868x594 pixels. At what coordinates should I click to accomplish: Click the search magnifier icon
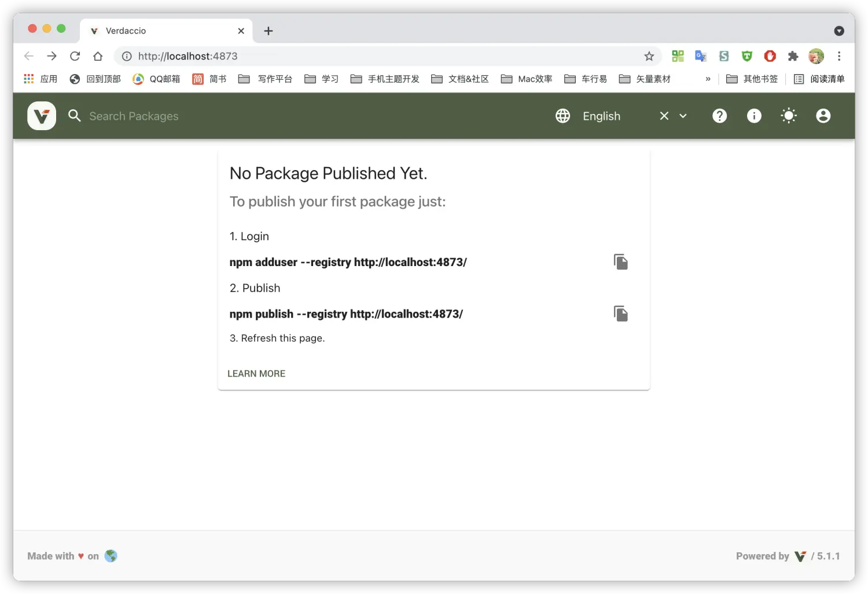coord(75,116)
